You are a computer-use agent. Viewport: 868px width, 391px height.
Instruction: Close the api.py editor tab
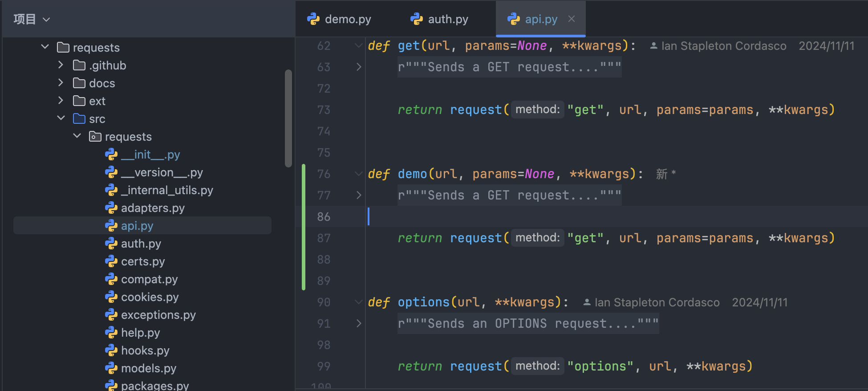tap(572, 19)
